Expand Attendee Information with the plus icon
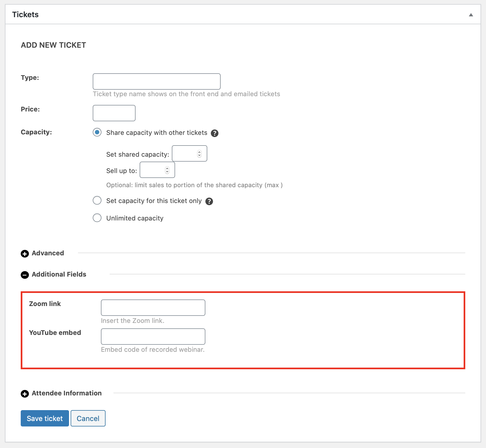Image resolution: width=486 pixels, height=448 pixels. 25,394
